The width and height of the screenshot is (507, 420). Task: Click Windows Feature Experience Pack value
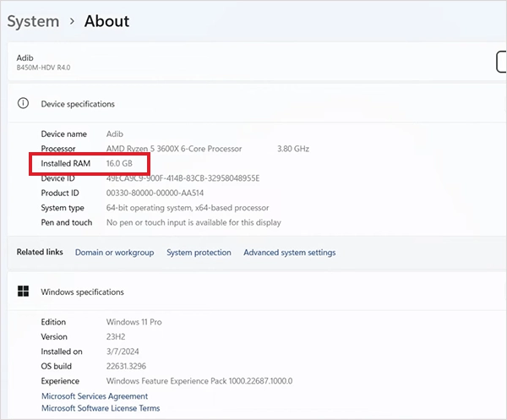199,381
